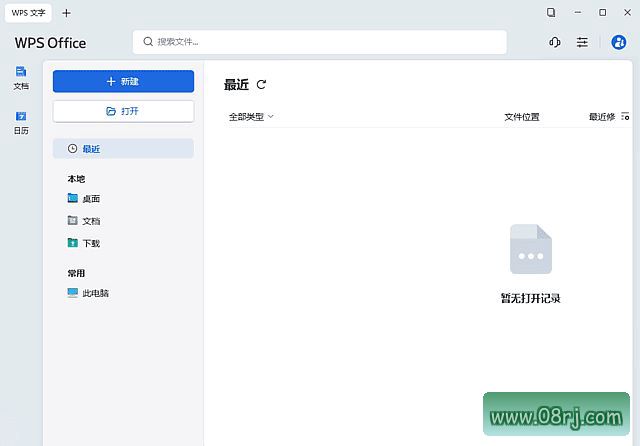640x446 pixels.
Task: Sort by the 最近修 column header
Action: click(602, 117)
